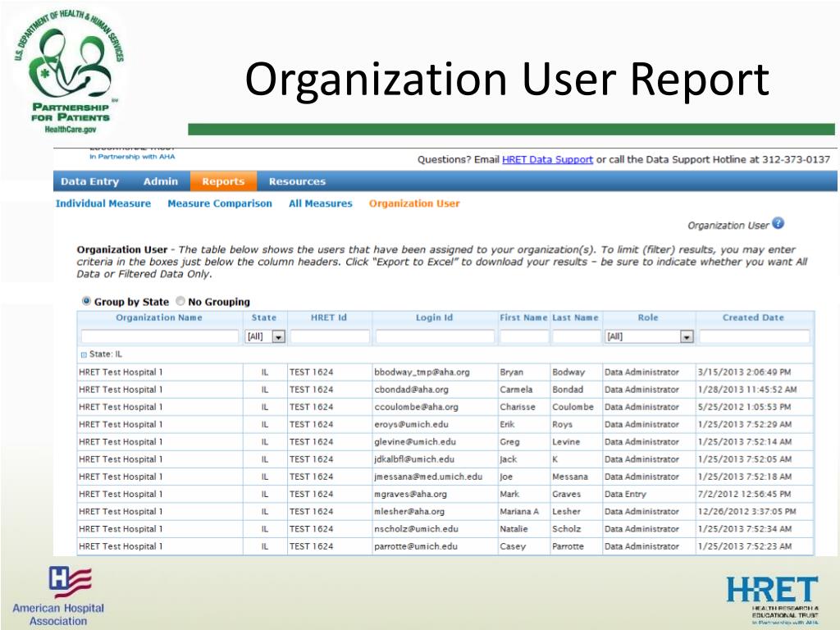This screenshot has width=840, height=630.
Task: Select No Grouping radio button
Action: coord(180,301)
